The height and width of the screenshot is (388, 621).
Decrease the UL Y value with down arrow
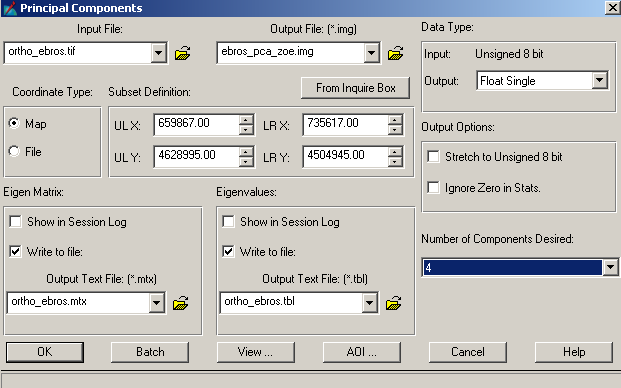click(x=246, y=162)
